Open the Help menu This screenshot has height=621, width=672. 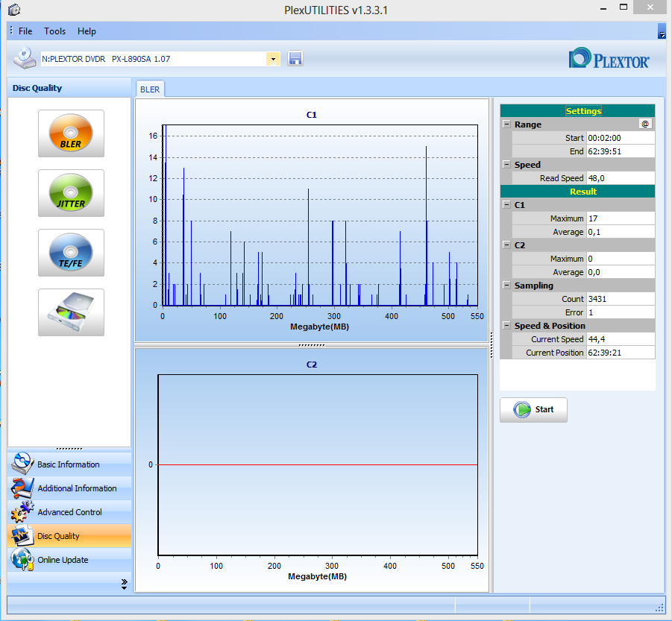[87, 31]
